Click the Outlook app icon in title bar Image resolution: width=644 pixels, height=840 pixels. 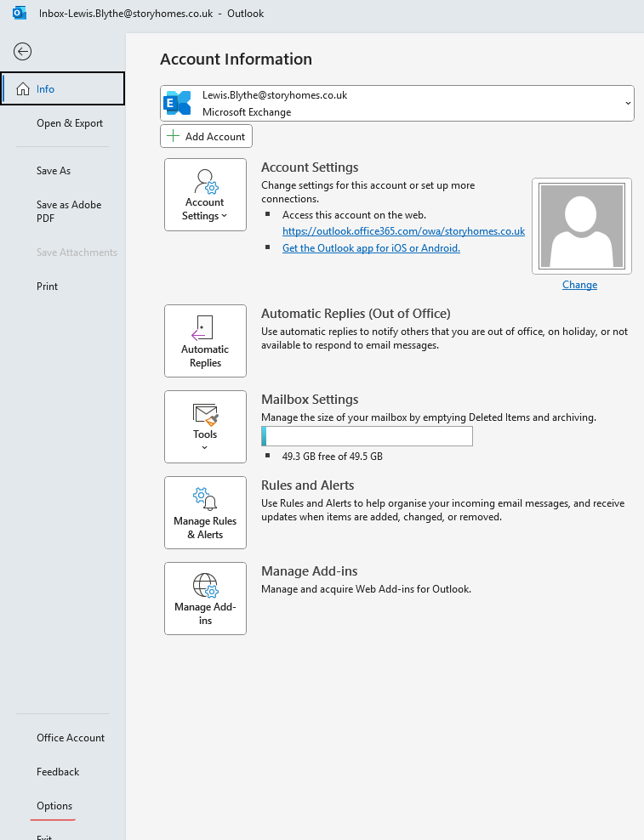[20, 13]
